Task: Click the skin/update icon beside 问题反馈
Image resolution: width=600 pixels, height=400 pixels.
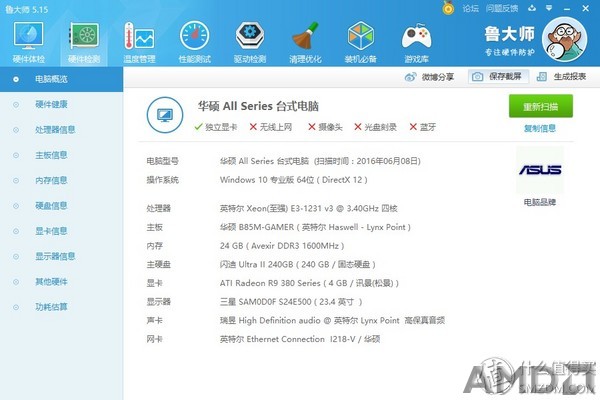Action: point(532,8)
